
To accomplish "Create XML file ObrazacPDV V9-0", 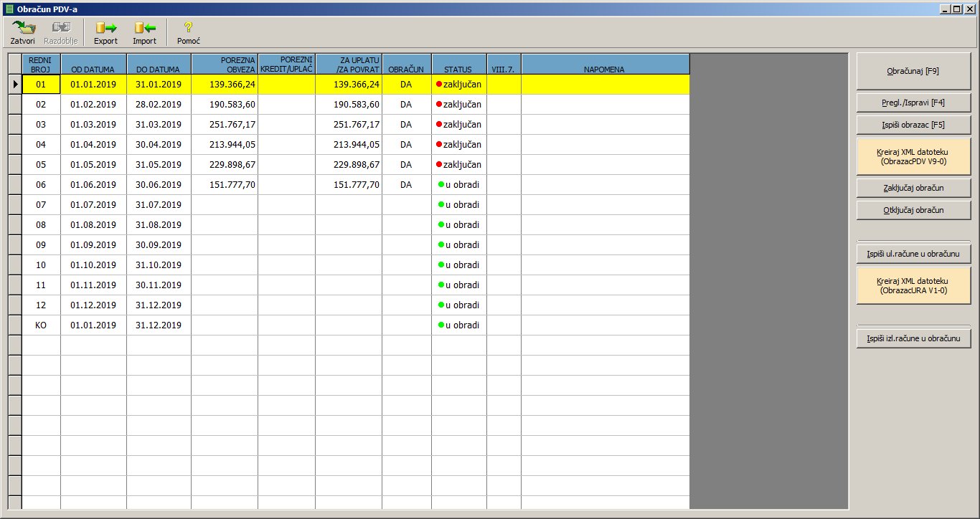I will click(913, 157).
